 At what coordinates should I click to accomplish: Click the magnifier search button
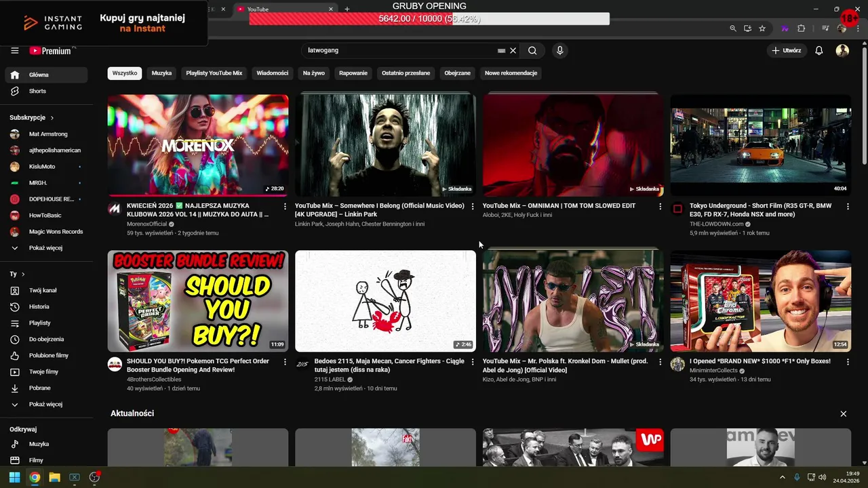click(532, 50)
